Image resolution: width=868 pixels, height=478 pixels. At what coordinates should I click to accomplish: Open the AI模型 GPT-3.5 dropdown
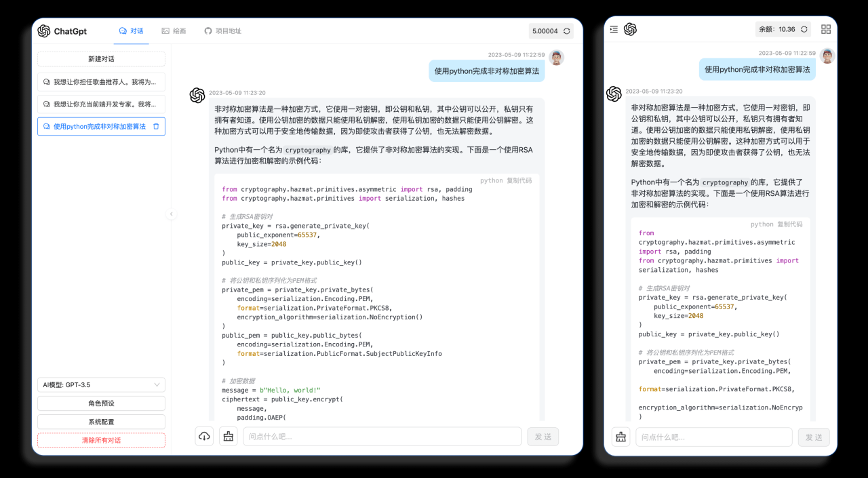pyautogui.click(x=100, y=384)
